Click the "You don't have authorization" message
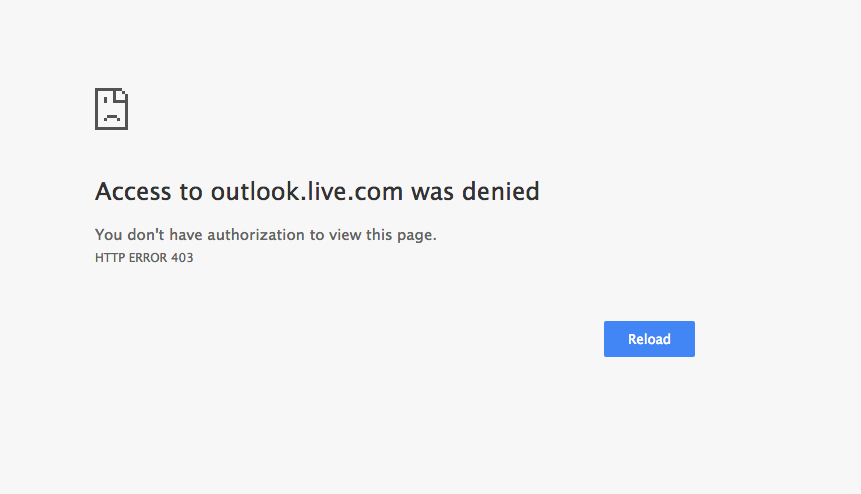 click(x=266, y=235)
